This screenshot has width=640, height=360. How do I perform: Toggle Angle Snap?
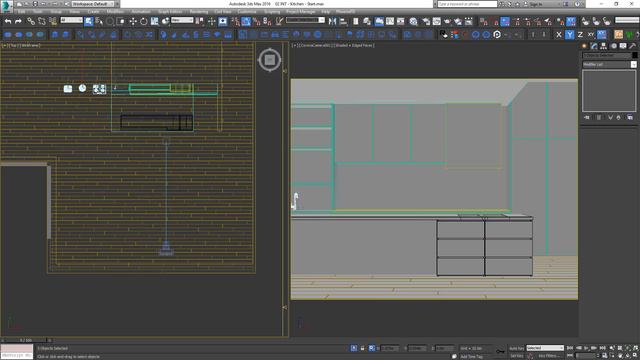pos(246,21)
